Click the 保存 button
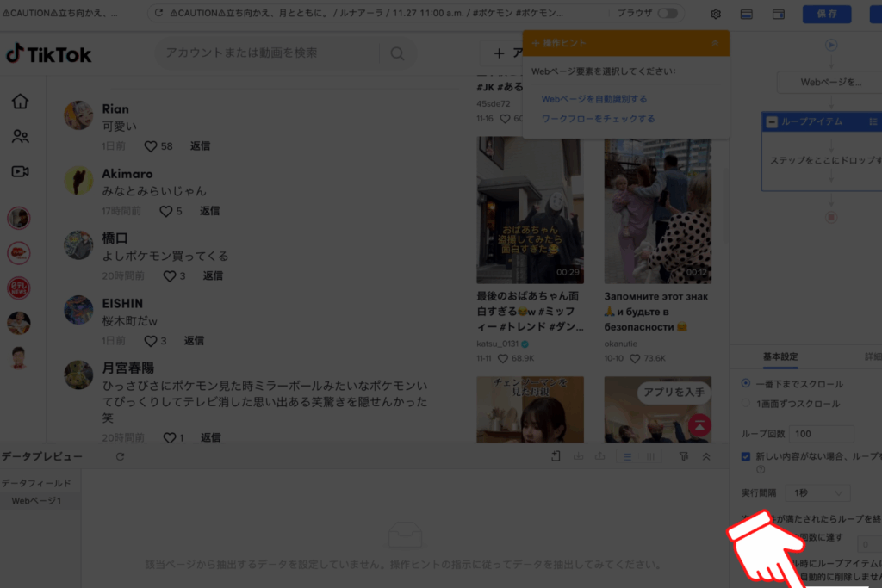The height and width of the screenshot is (588, 882). click(x=826, y=14)
